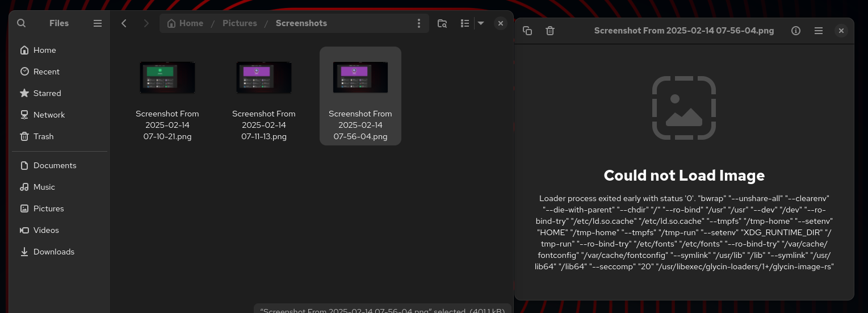Toggle list view layout button
The image size is (868, 313).
coord(465,23)
